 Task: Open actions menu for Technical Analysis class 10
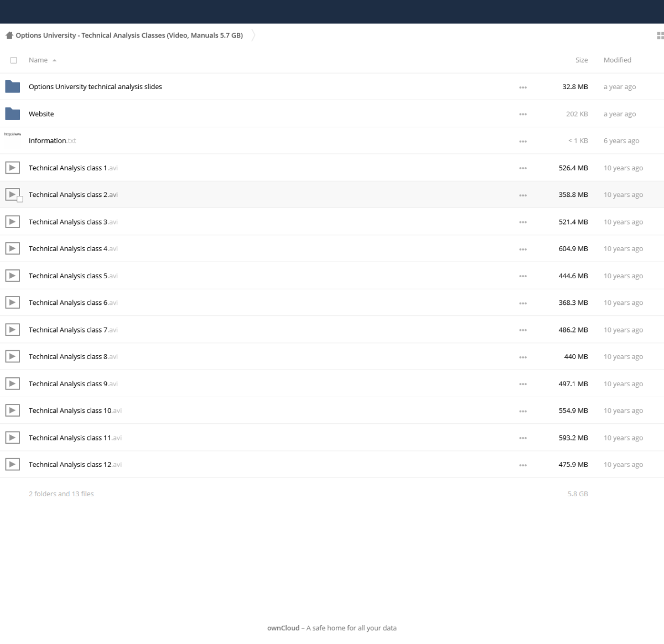click(523, 411)
